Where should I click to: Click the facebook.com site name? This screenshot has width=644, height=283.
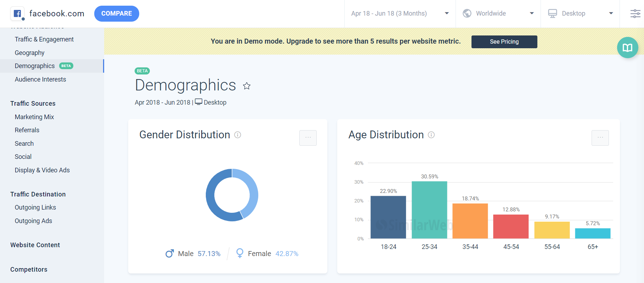tap(57, 13)
